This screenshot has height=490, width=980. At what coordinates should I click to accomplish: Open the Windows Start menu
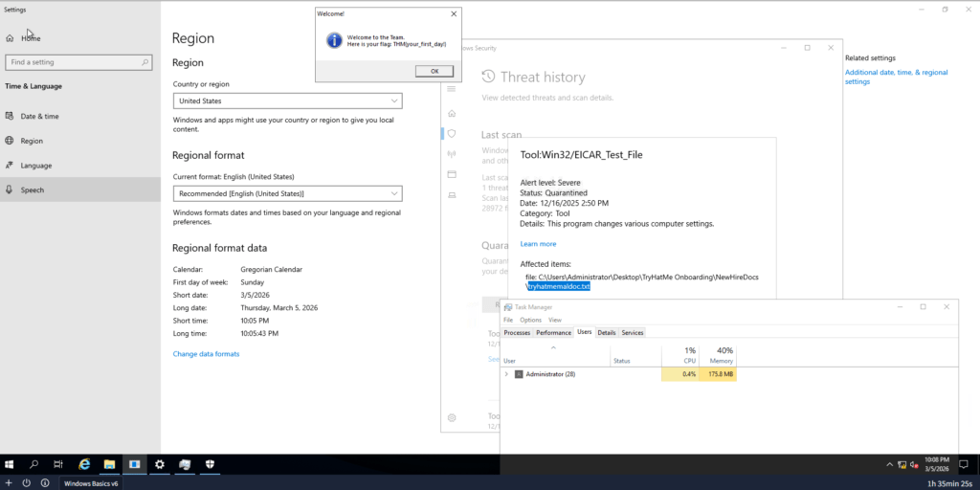click(x=10, y=464)
